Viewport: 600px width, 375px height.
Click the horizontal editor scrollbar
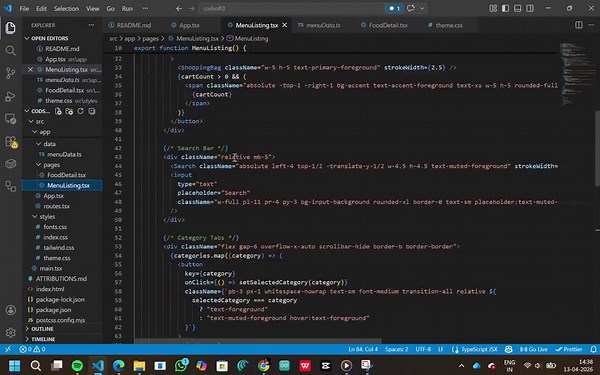258,341
